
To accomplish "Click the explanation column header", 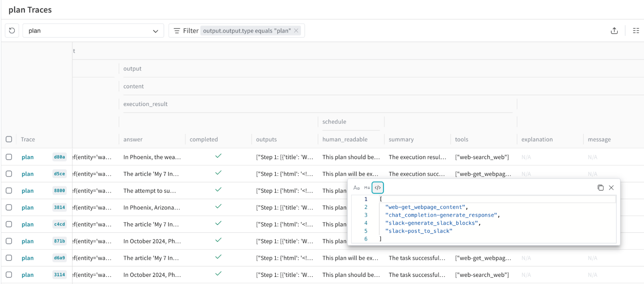I will (537, 139).
